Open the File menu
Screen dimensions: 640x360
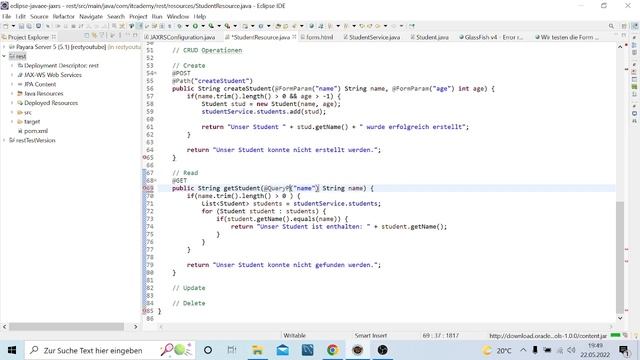[x=7, y=16]
